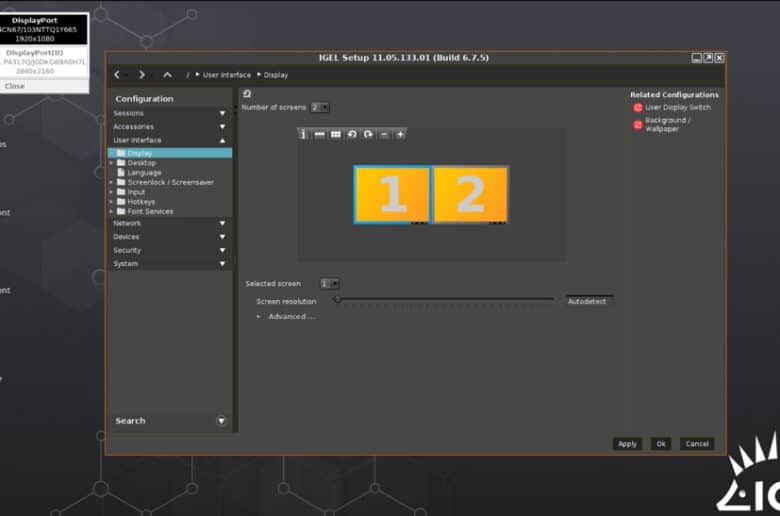Arrange screens in a grid layout
Image resolution: width=780 pixels, height=516 pixels.
[x=336, y=134]
